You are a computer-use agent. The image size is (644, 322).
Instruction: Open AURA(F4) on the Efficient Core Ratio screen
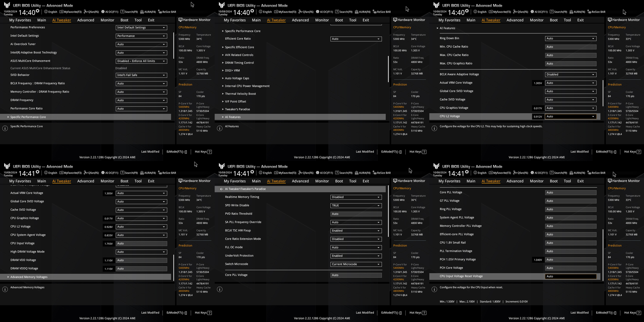point(363,12)
